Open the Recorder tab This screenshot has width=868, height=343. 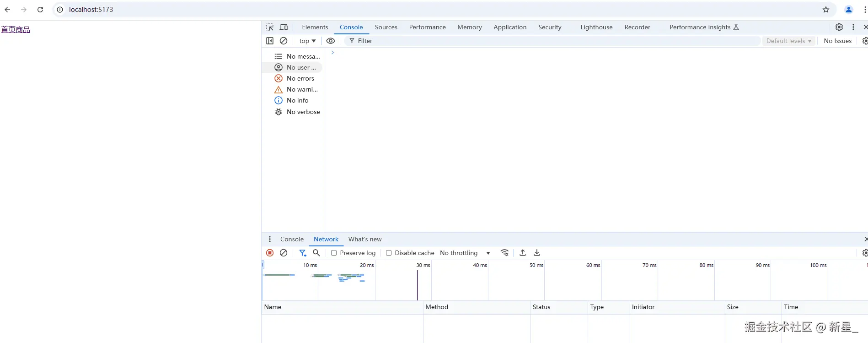[637, 27]
